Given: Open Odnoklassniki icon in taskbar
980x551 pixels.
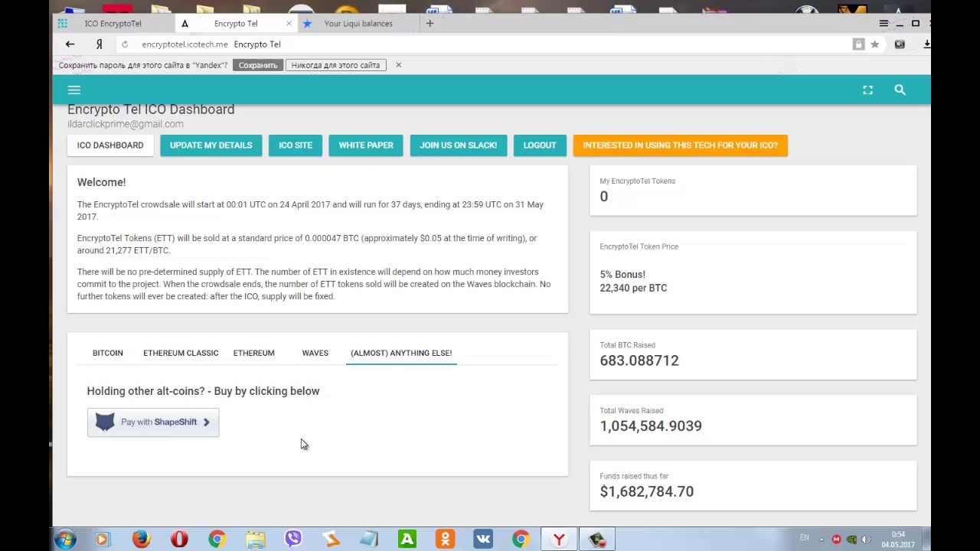Looking at the screenshot, I should point(445,540).
